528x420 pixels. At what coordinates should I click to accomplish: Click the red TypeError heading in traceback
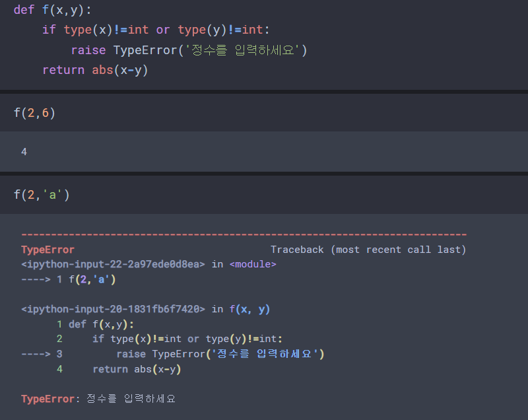tap(48, 250)
